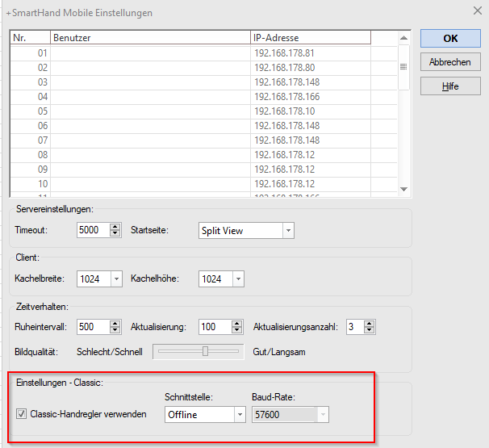Click the Bildqualität slider handle
Viewport: 489px width, 448px height.
pyautogui.click(x=206, y=351)
